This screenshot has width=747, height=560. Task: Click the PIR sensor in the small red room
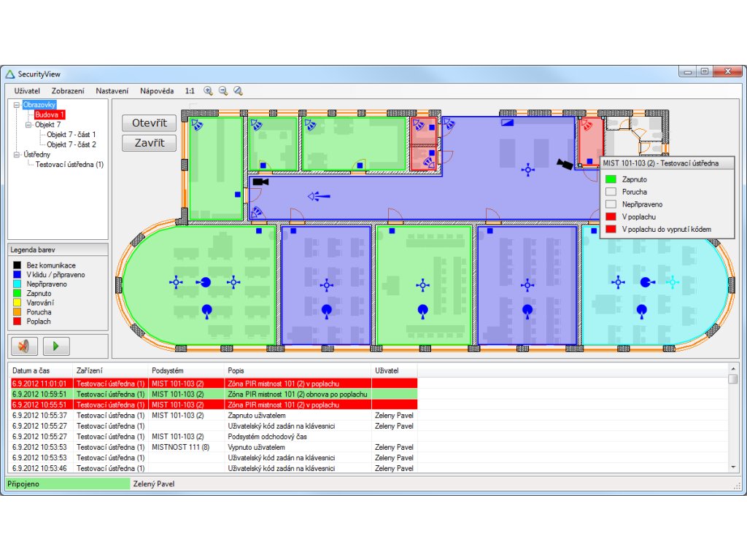(x=587, y=125)
